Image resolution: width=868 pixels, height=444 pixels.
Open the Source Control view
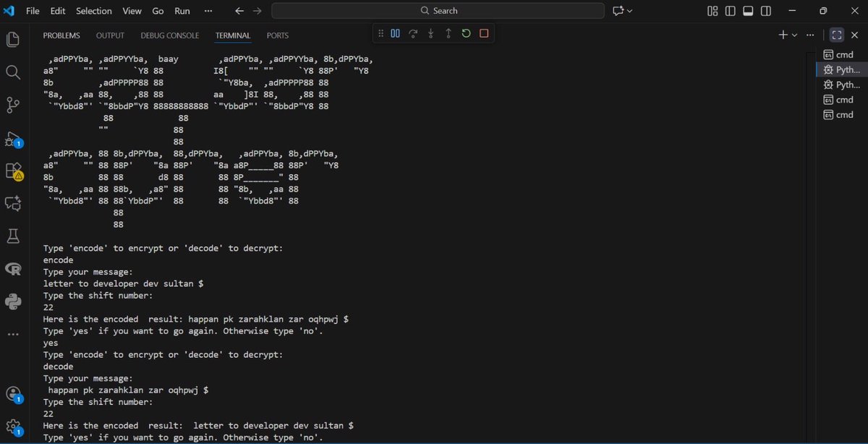click(x=12, y=105)
